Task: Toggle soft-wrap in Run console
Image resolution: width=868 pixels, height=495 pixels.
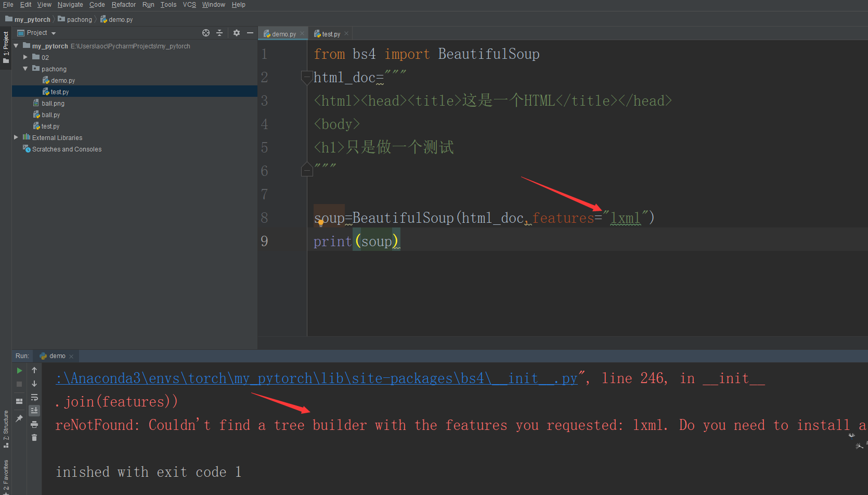Action: point(34,398)
